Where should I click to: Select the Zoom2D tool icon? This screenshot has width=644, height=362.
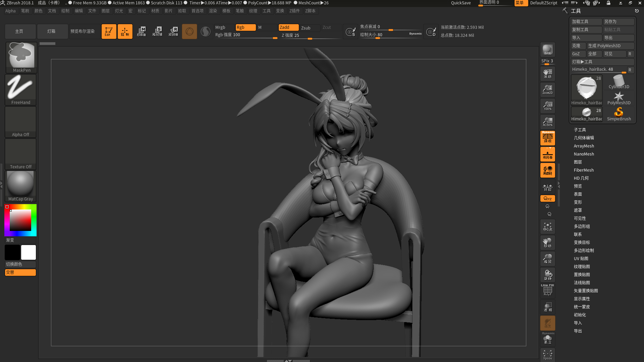click(547, 89)
